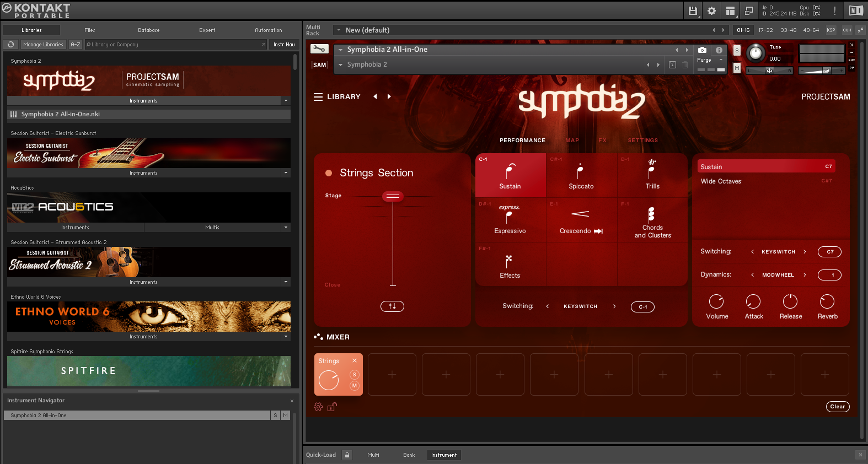Open the Symphobia 2 All-in-One instrument dropdown
The image size is (868, 464).
coord(340,50)
